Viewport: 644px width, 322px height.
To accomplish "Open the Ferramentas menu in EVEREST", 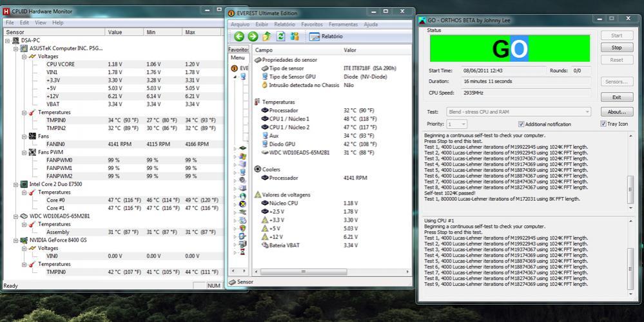I will (x=344, y=24).
